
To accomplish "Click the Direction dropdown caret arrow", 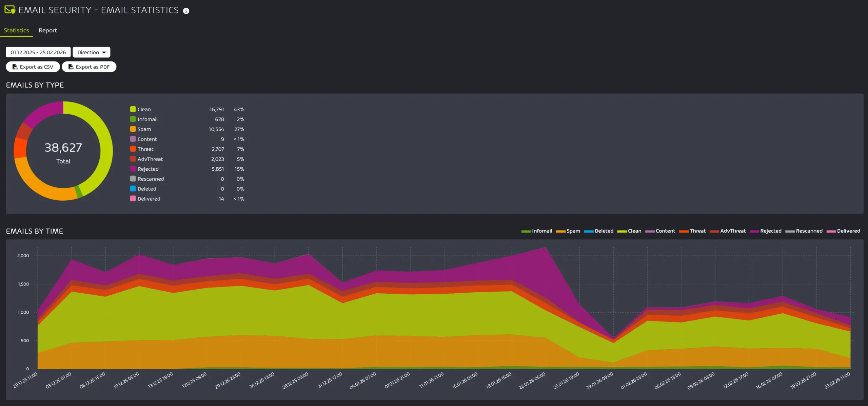I will (x=104, y=52).
